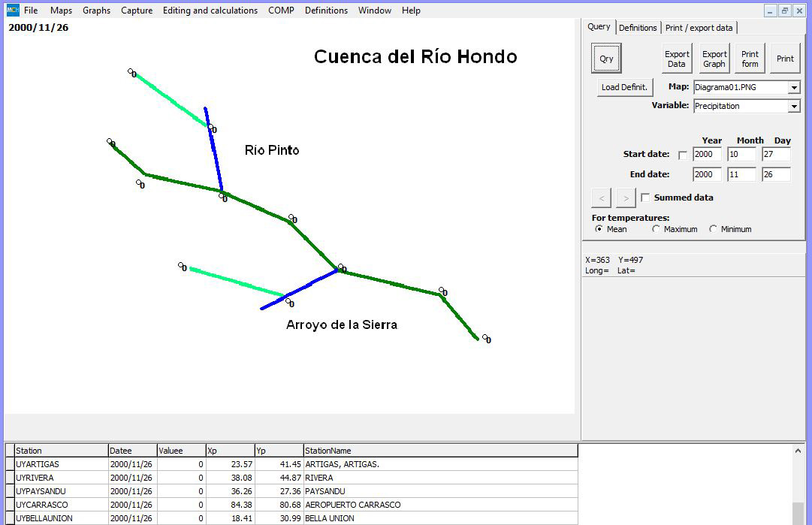Viewport: 812px width, 525px height.
Task: Advance to next period with right arrow
Action: coord(626,198)
